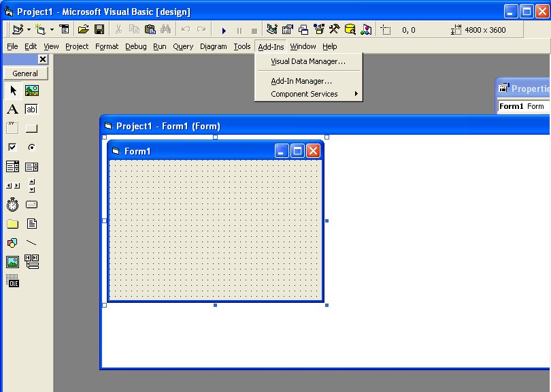Click the Cut scissors icon

tap(118, 29)
